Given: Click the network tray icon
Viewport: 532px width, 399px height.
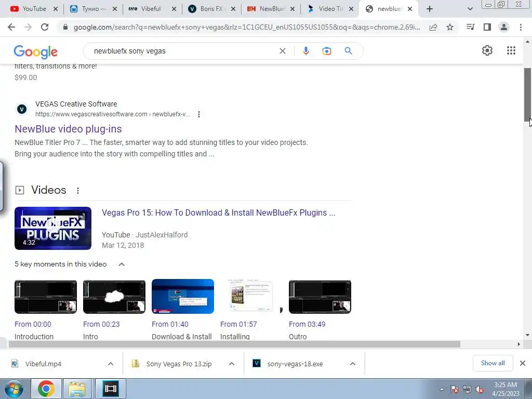Looking at the screenshot, I should click(x=467, y=390).
